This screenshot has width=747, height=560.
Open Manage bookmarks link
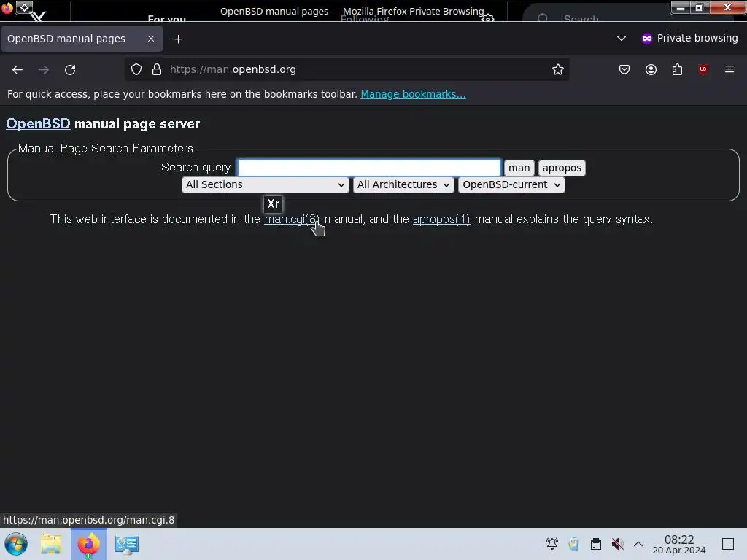click(x=413, y=94)
